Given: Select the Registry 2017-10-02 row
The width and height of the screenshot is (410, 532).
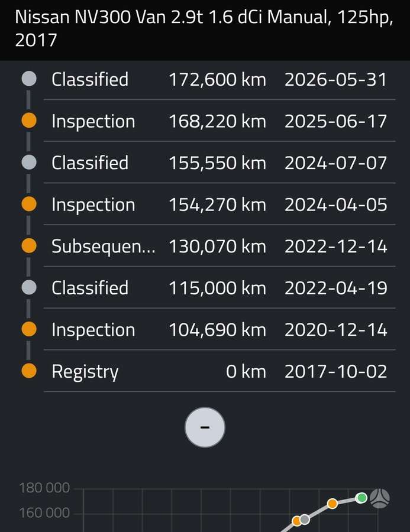Looking at the screenshot, I should pos(219,371).
